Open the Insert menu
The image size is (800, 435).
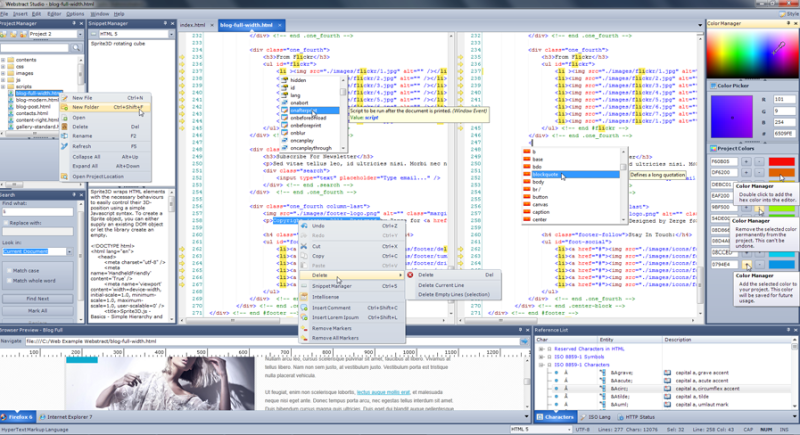pos(20,14)
